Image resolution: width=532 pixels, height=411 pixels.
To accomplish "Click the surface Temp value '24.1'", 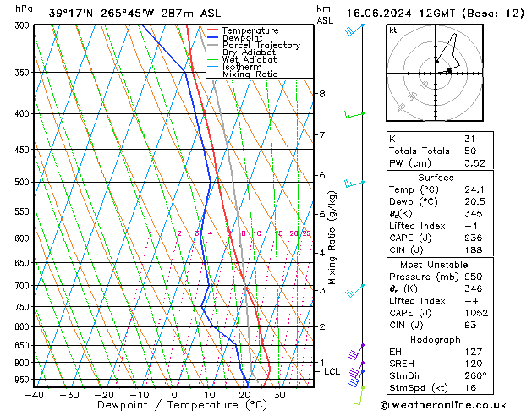I will [474, 189].
